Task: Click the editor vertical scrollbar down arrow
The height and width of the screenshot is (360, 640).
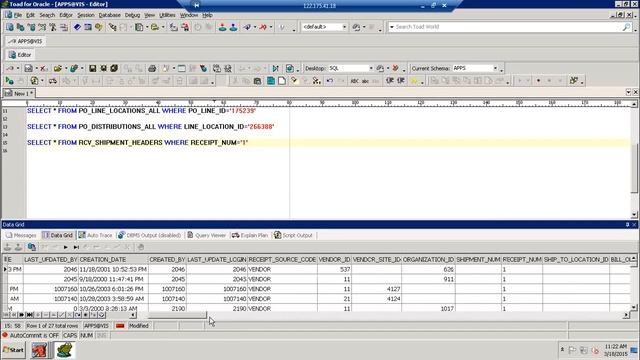Action: coord(634,215)
